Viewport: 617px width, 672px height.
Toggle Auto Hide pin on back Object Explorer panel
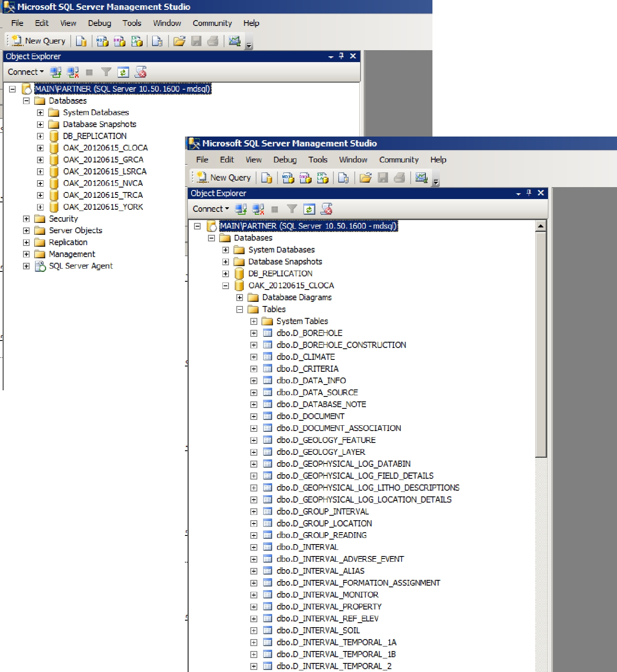click(341, 56)
